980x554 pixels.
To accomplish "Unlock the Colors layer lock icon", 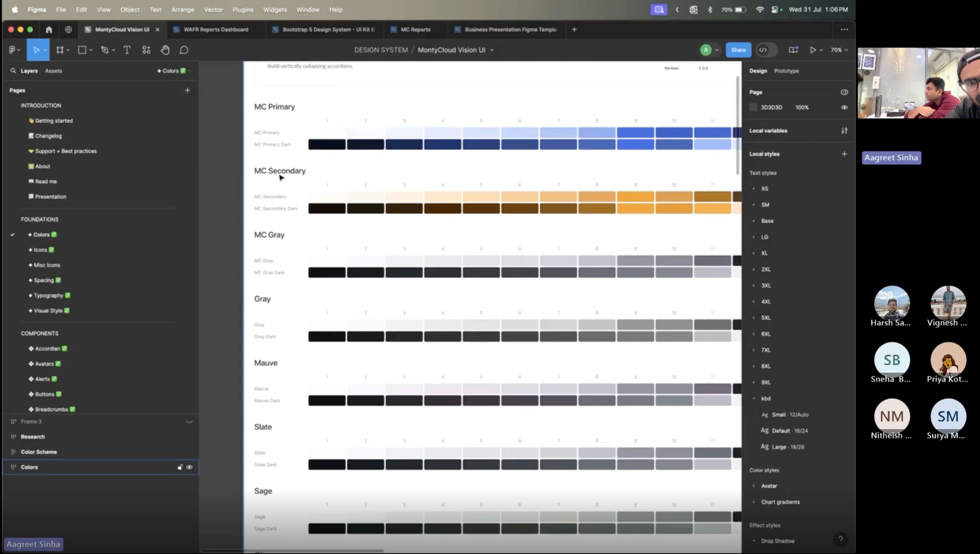I will (180, 467).
